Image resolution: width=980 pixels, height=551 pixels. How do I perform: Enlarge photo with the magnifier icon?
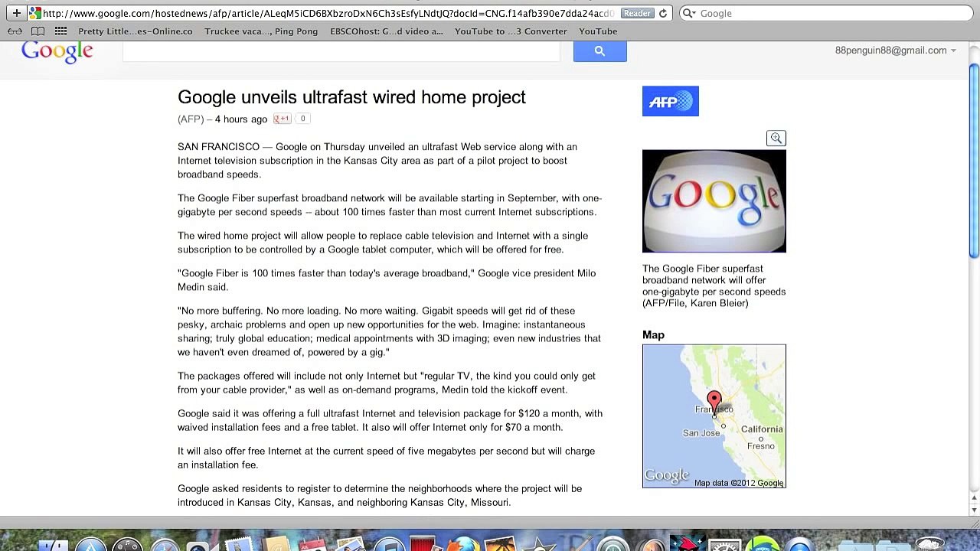776,139
